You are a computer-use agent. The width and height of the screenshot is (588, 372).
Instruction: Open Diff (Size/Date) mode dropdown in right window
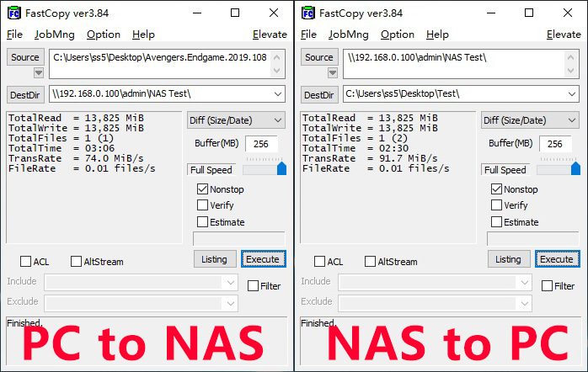tap(530, 120)
